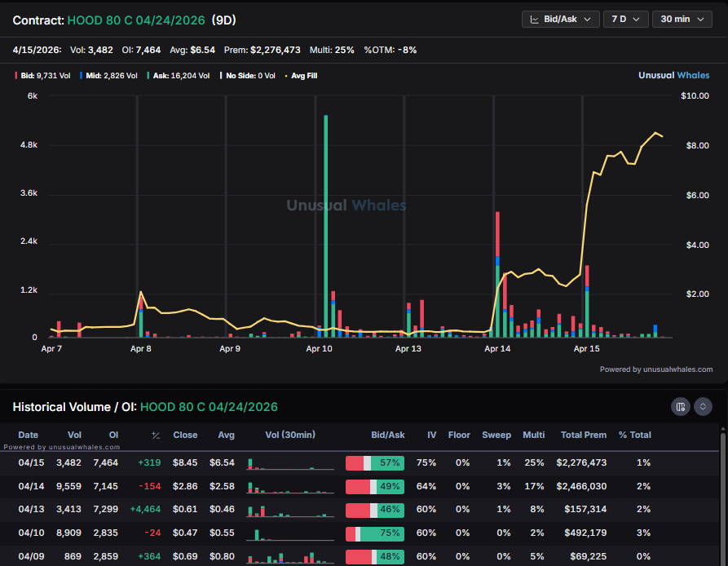Open the Bid/Ask display mode dropdown
Image resolution: width=728 pixels, height=566 pixels.
point(560,19)
